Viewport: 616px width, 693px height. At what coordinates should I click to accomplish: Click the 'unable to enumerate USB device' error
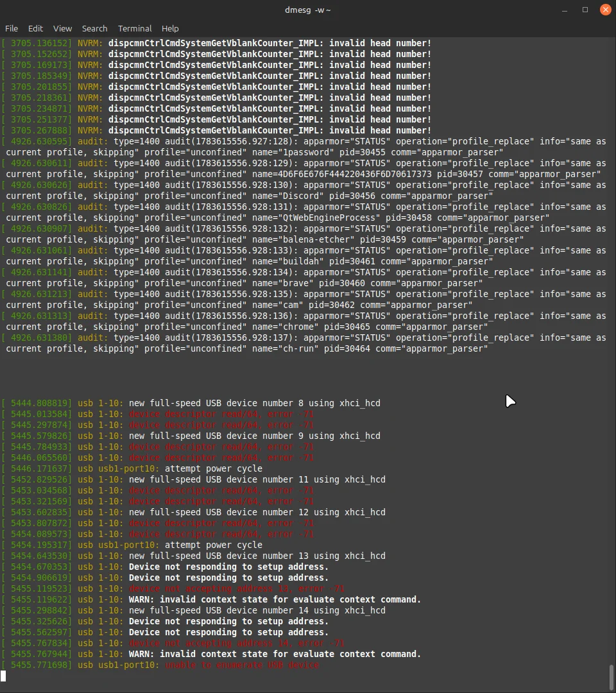point(242,665)
